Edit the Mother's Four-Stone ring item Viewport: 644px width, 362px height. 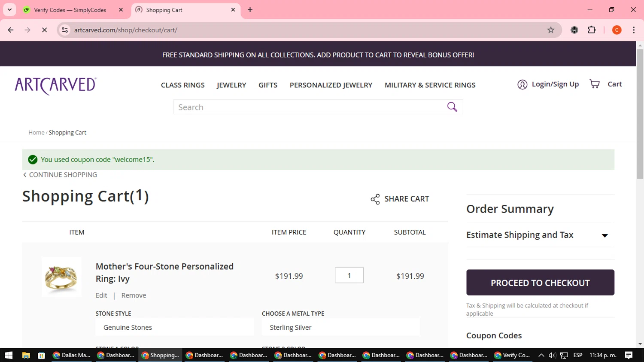(101, 295)
